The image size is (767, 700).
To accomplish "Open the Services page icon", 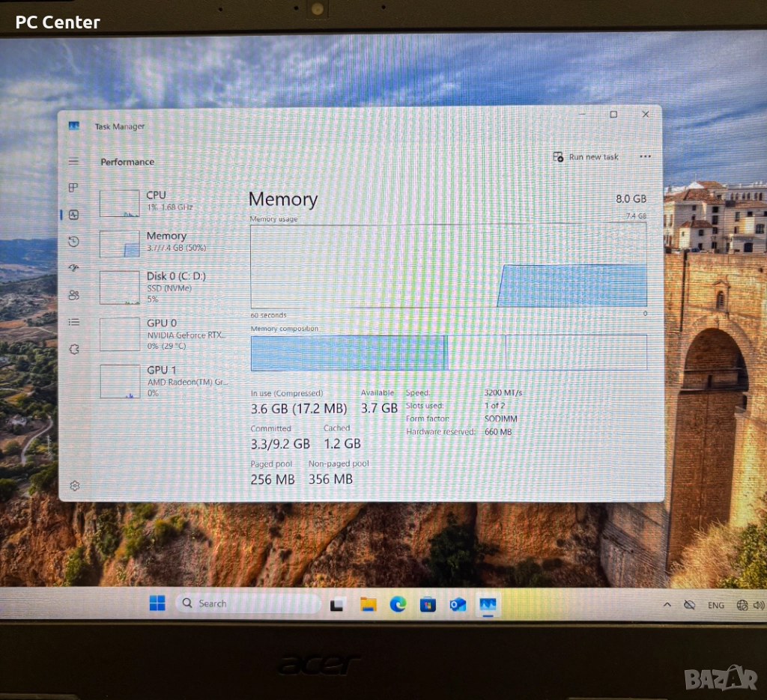I will (73, 349).
